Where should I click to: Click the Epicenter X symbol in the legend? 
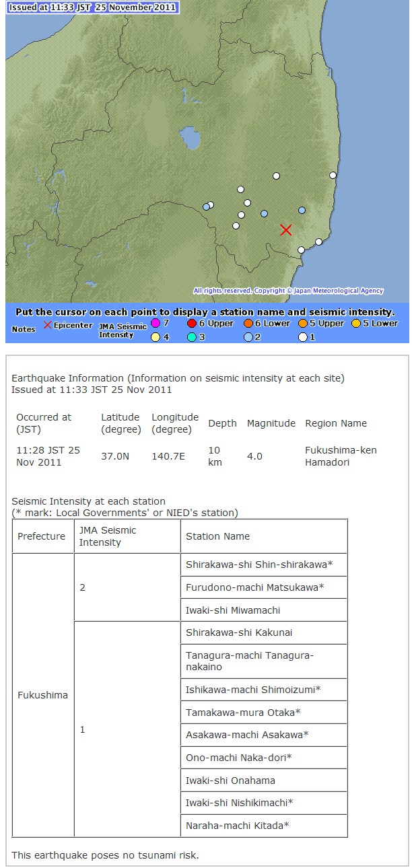pos(47,325)
